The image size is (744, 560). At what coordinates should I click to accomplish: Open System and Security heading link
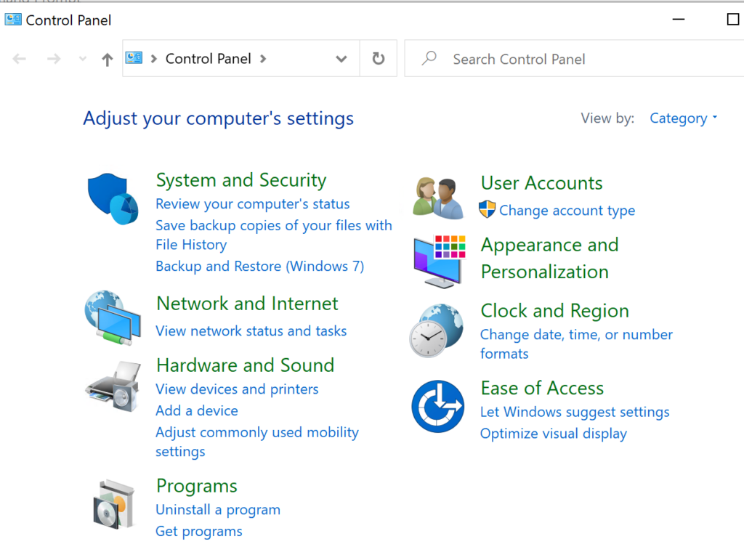coord(241,180)
